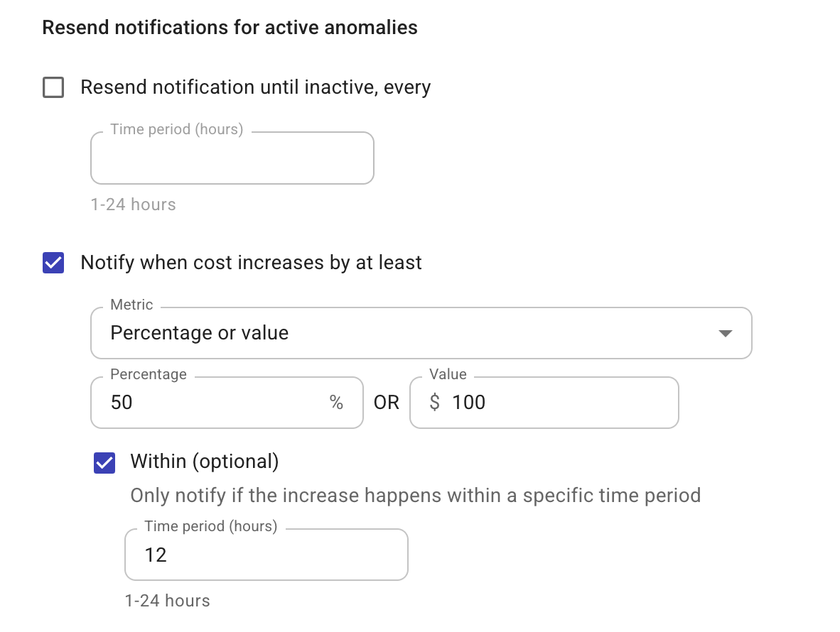This screenshot has height=632, width=840.
Task: Select the checkmark inside the Within checkbox
Action: coord(104,463)
